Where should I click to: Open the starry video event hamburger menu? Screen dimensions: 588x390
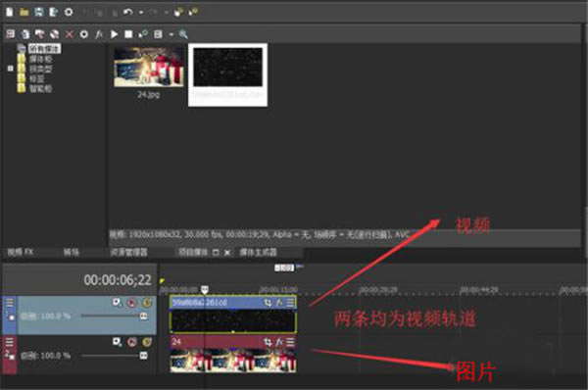pyautogui.click(x=290, y=303)
